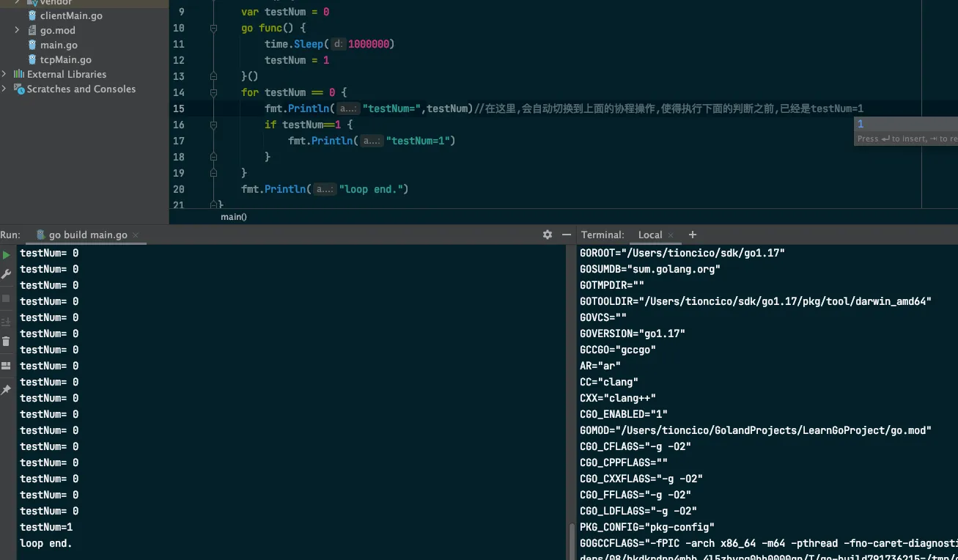This screenshot has width=958, height=560.
Task: Click the fold end marker on line 13
Action: click(x=213, y=76)
